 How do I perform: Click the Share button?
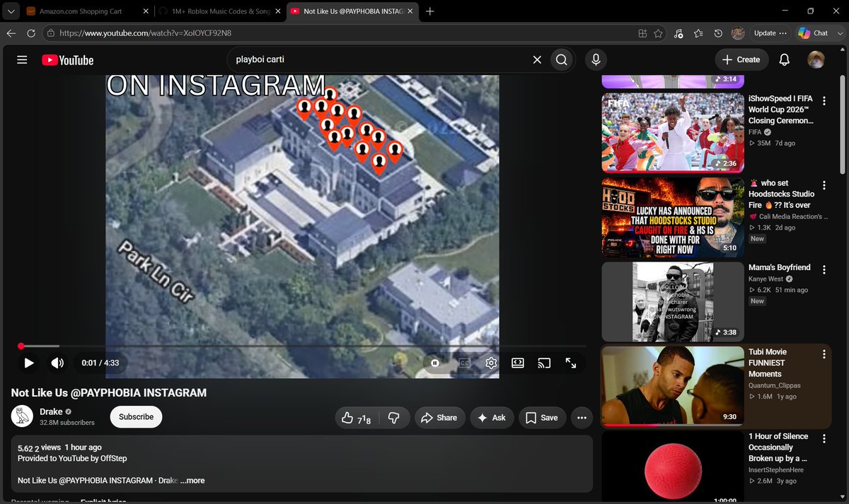[439, 418]
